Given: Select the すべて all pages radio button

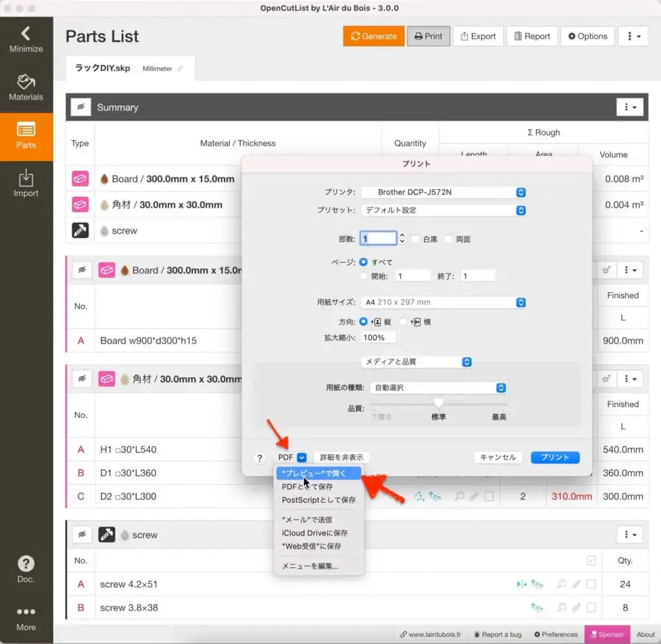Looking at the screenshot, I should tap(363, 262).
